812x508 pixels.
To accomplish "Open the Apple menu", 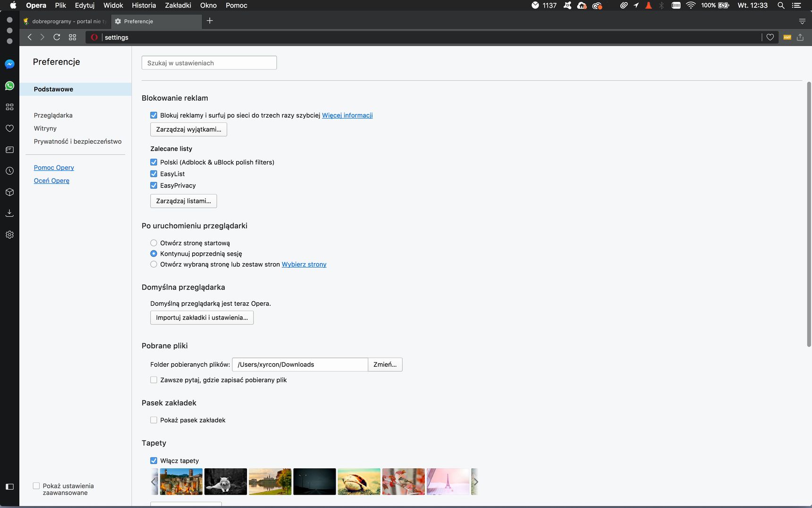I will (13, 5).
